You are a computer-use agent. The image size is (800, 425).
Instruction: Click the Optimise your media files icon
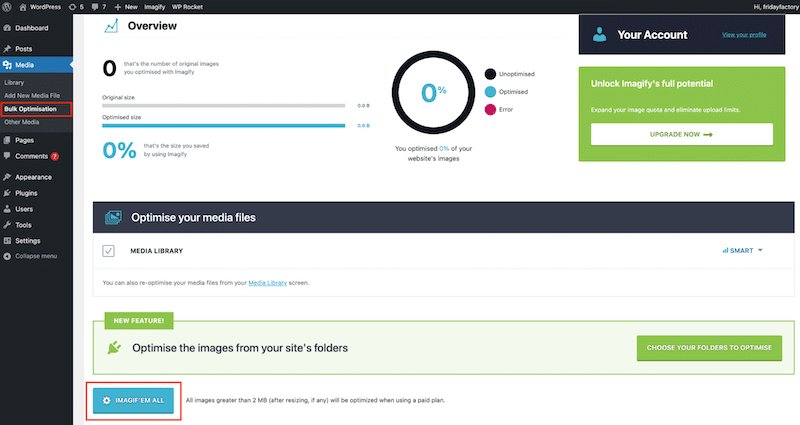point(113,217)
